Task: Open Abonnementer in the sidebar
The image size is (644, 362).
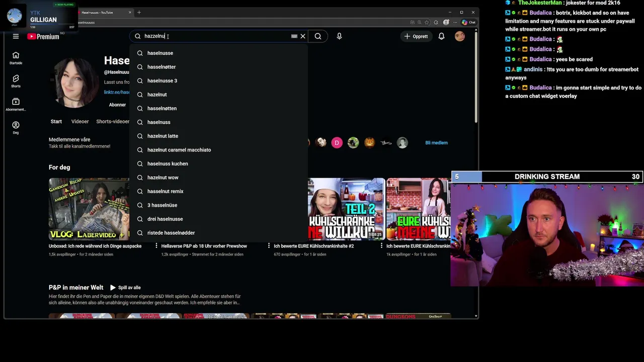Action: [16, 105]
